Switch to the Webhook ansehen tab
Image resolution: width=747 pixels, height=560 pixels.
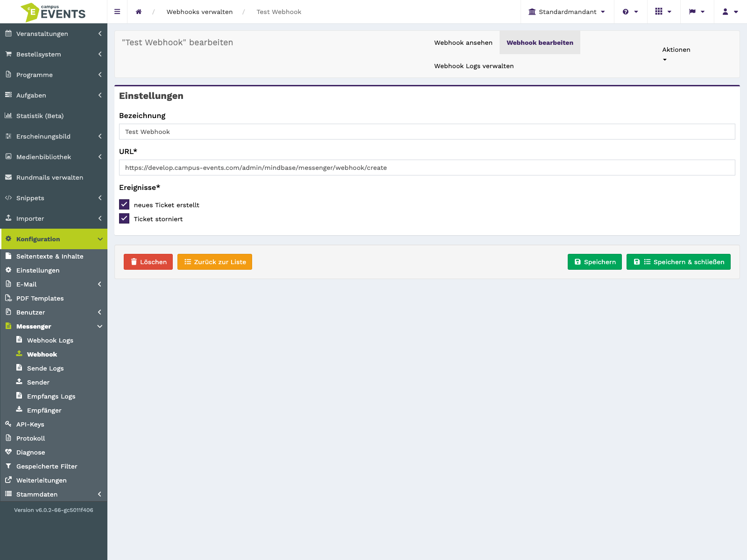pyautogui.click(x=463, y=42)
